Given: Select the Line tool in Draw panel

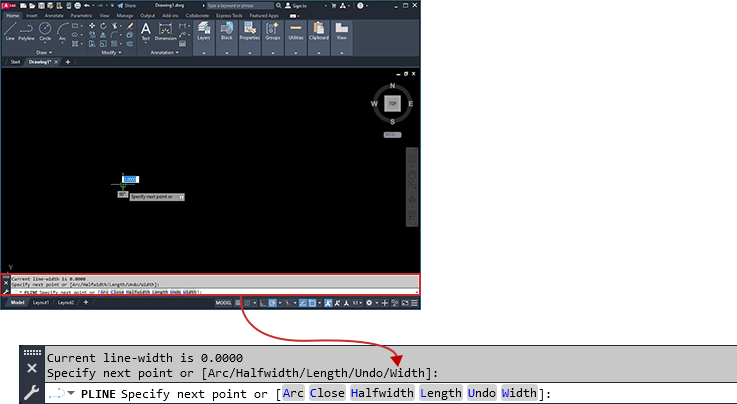Looking at the screenshot, I should point(10,31).
